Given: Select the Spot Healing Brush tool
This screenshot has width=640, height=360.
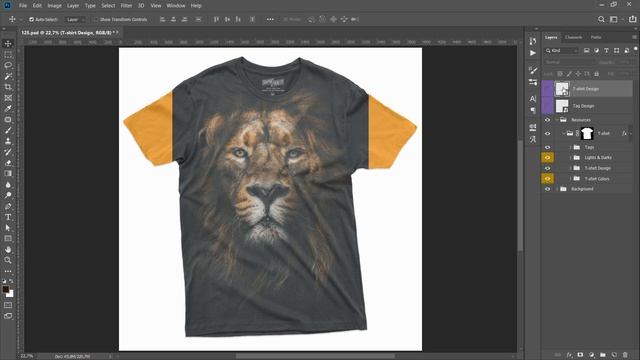Looking at the screenshot, I should tap(8, 120).
